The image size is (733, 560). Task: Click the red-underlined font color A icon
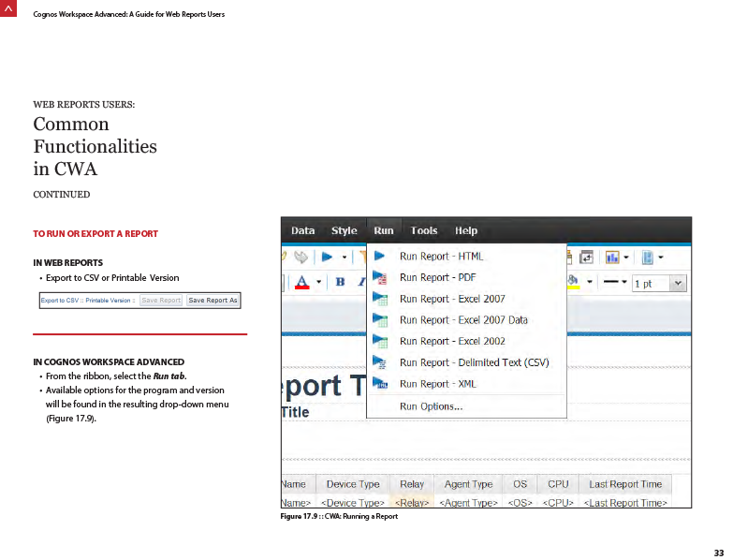[x=302, y=282]
